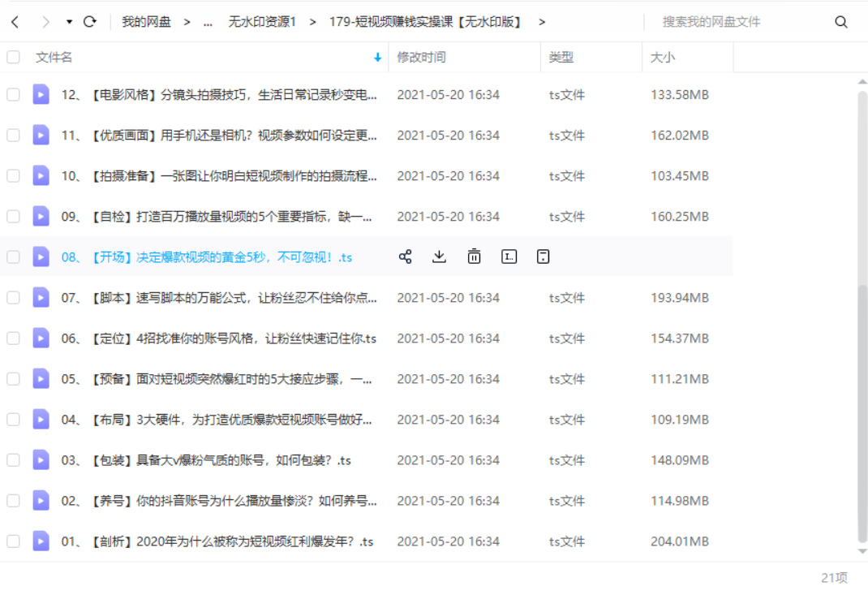The width and height of the screenshot is (868, 595).
Task: Sort by 修改时间 column
Action: pos(421,57)
